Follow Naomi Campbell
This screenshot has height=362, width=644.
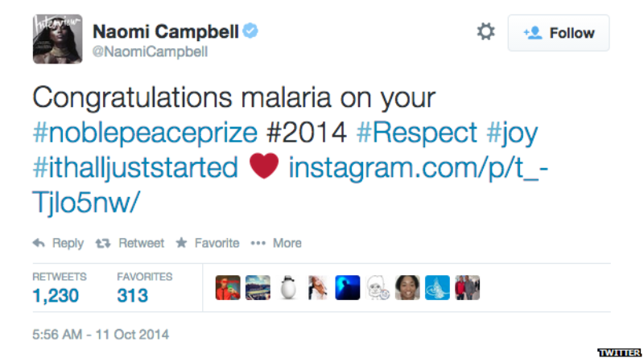(559, 33)
